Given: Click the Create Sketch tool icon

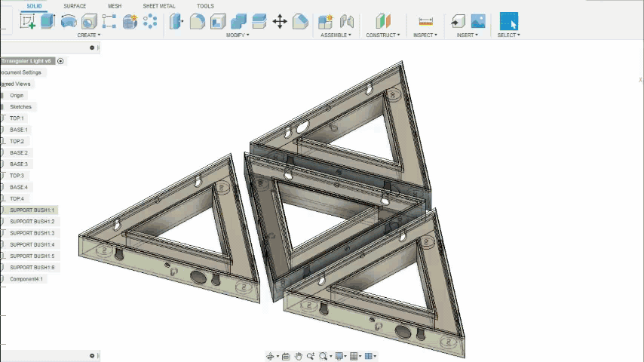Looking at the screenshot, I should [28, 21].
